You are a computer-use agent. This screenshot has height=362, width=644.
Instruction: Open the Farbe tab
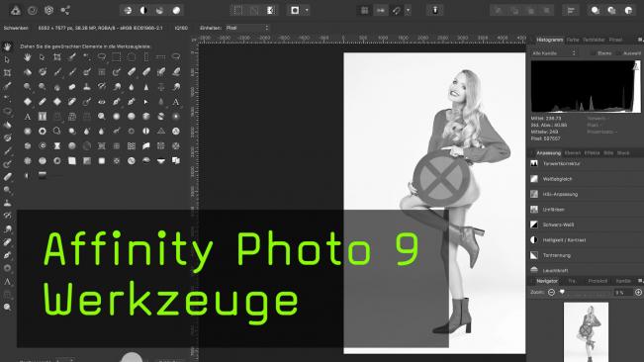click(x=573, y=40)
